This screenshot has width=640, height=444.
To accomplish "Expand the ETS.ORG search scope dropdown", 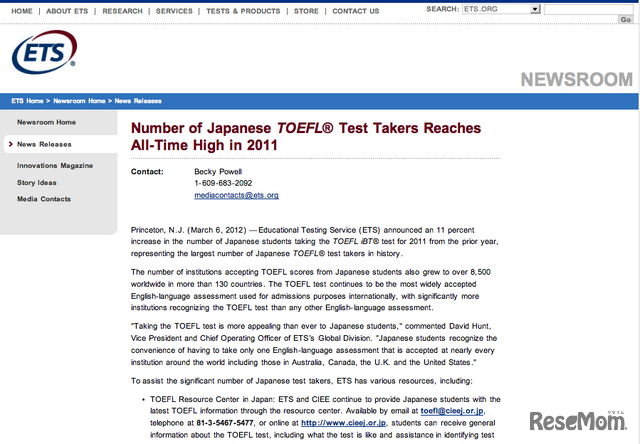I will tap(535, 9).
